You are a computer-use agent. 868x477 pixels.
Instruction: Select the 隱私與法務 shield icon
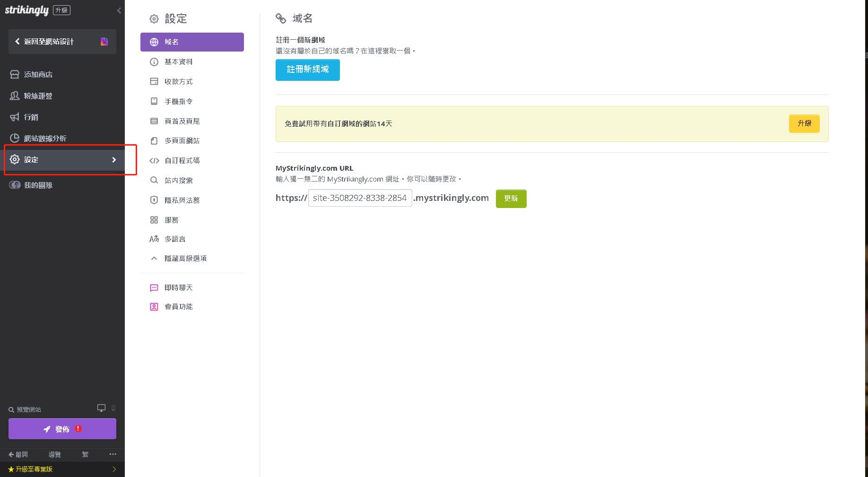154,200
